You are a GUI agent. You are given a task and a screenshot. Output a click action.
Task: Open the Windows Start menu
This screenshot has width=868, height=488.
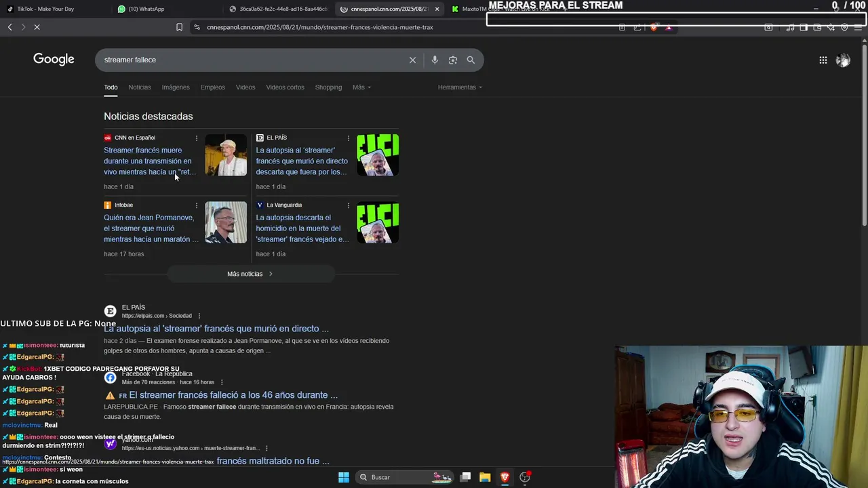(x=344, y=477)
